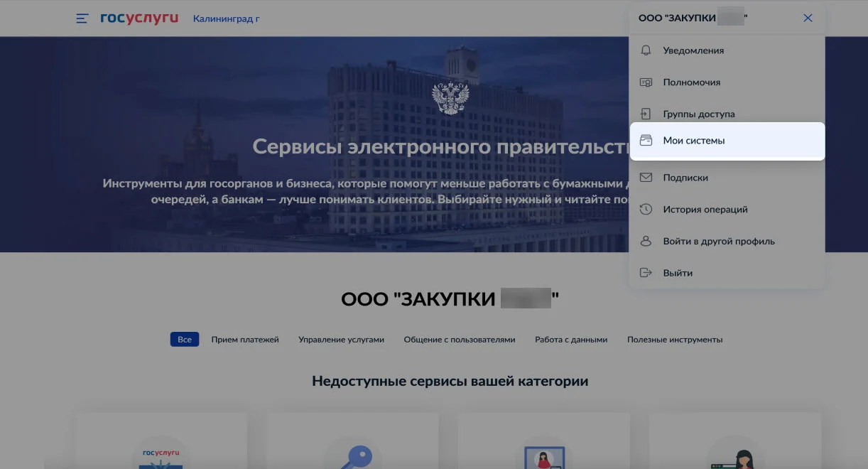Click the person icon beside Войти в другой профиль

(646, 241)
